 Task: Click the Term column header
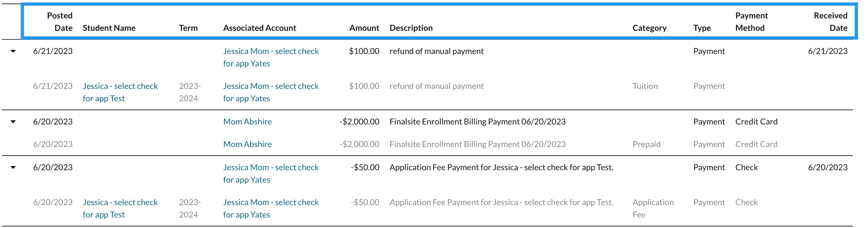pyautogui.click(x=188, y=28)
